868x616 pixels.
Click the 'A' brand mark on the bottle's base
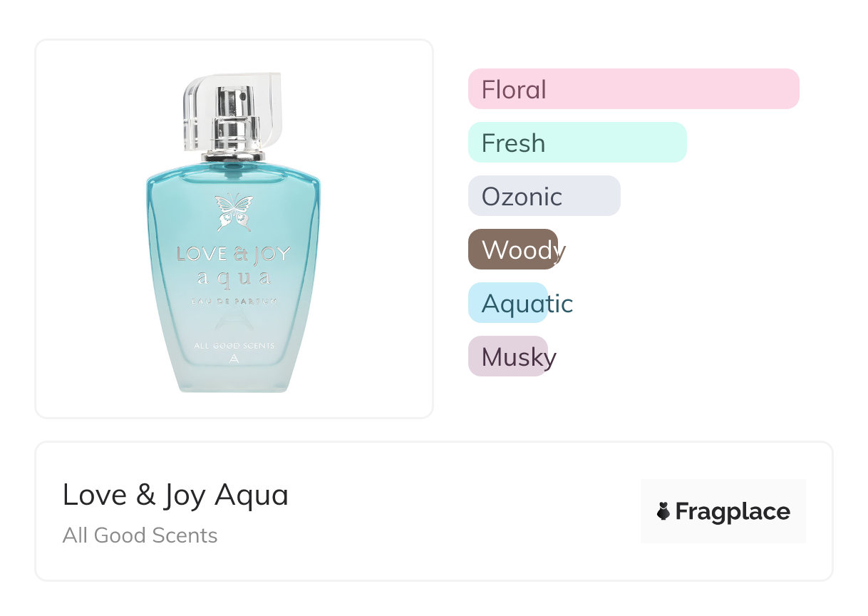pos(234,359)
